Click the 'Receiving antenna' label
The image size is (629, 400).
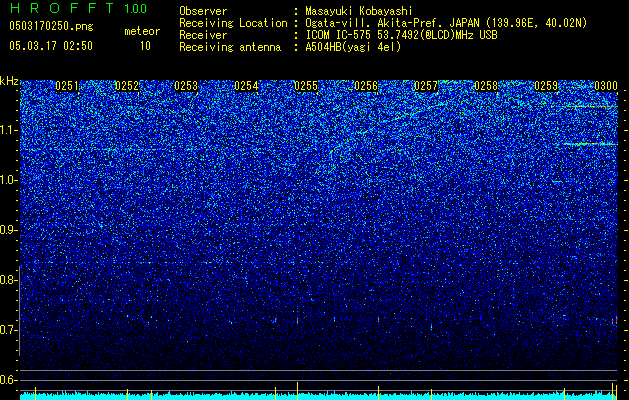coord(230,47)
